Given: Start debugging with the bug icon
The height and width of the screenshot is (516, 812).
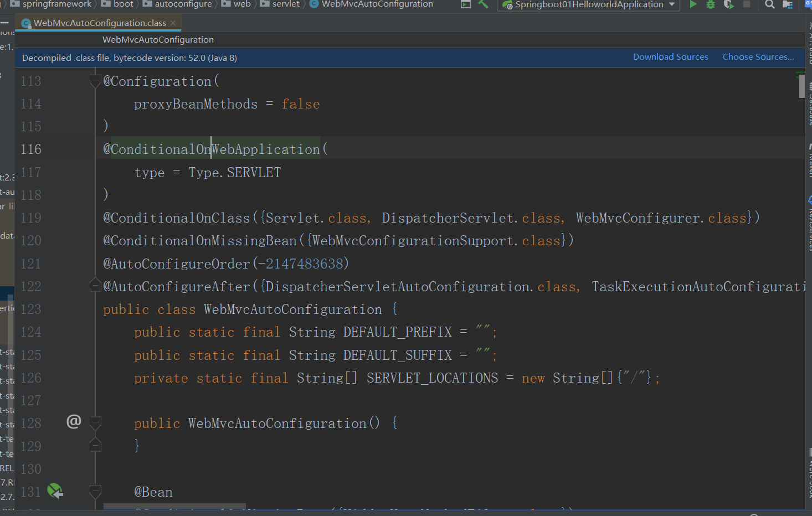Looking at the screenshot, I should (710, 4).
